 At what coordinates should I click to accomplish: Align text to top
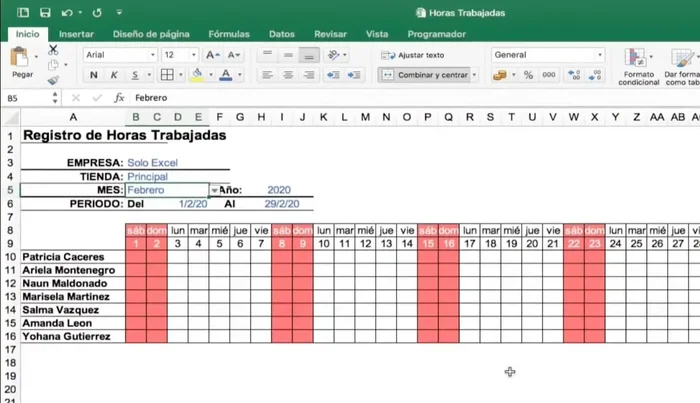pyautogui.click(x=267, y=55)
